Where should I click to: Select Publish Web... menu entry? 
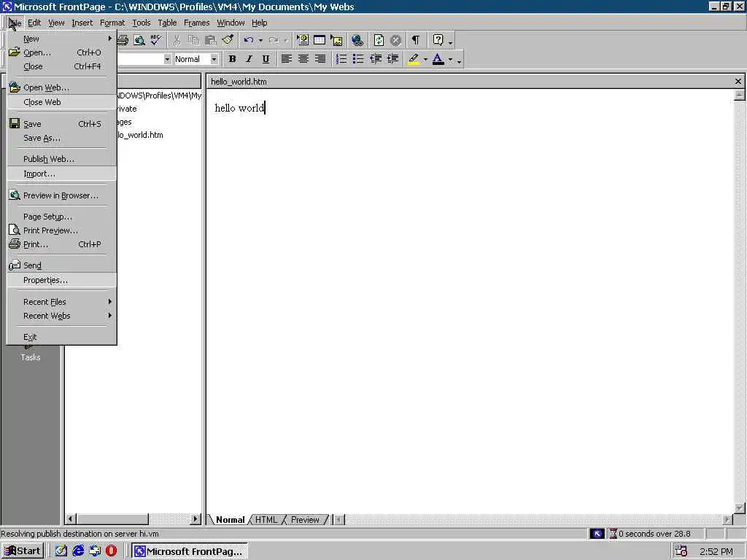click(x=62, y=159)
